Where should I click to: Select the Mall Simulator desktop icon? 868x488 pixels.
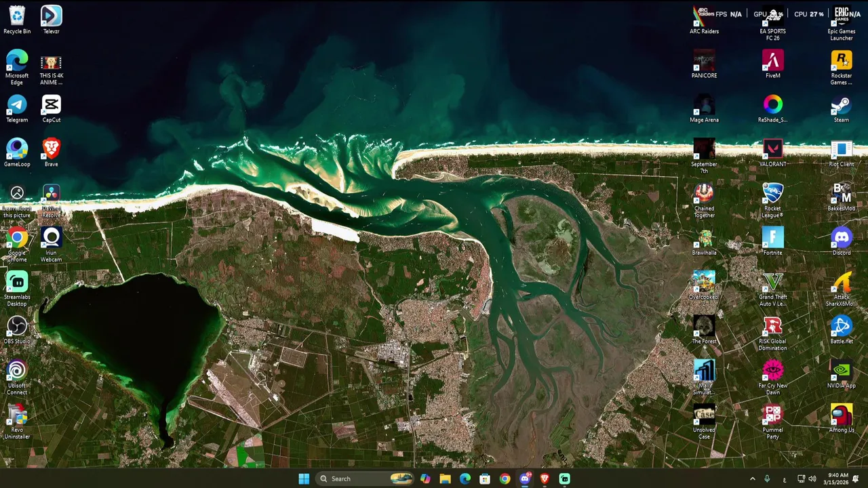coord(704,378)
